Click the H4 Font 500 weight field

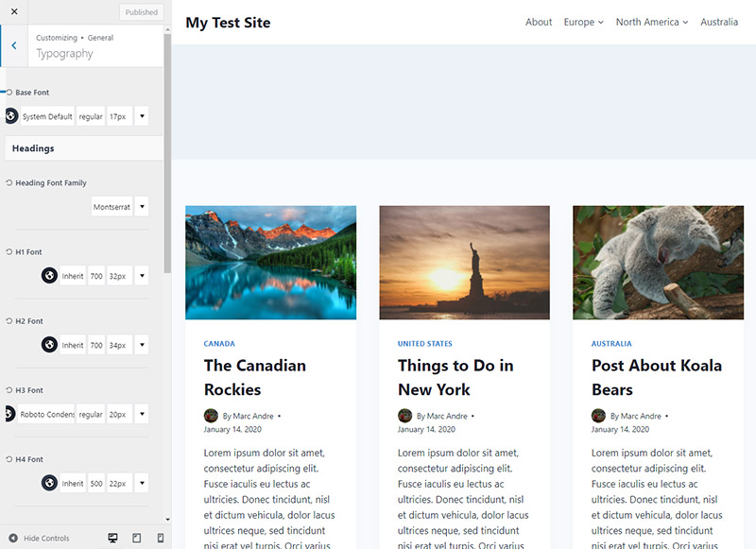(96, 483)
